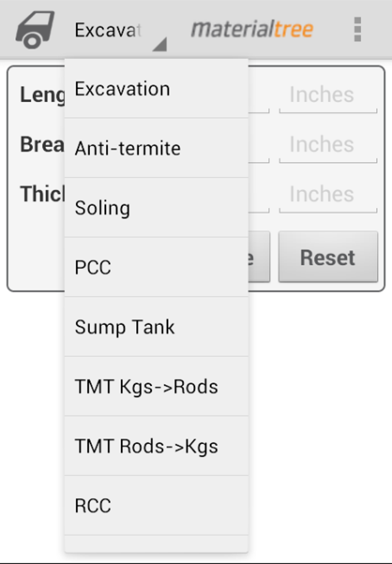Pick TMT Kgs->Rods conversion option
The width and height of the screenshot is (392, 564).
tap(146, 386)
